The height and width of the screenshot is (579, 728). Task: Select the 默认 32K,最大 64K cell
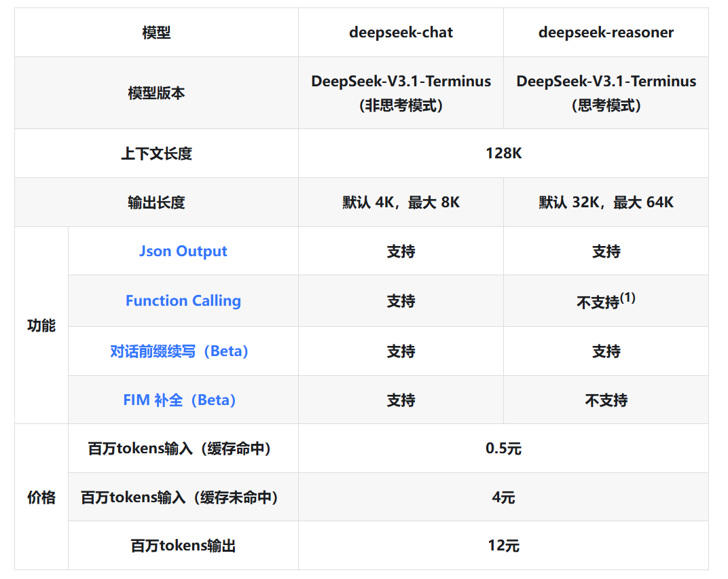606,202
